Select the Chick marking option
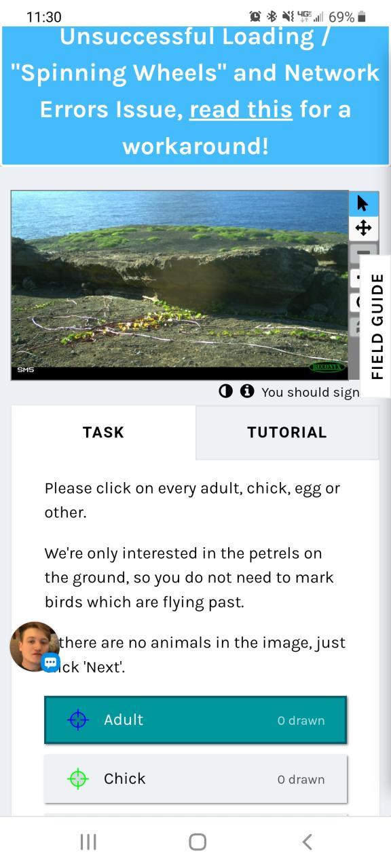This screenshot has width=391, height=868. coord(195,778)
